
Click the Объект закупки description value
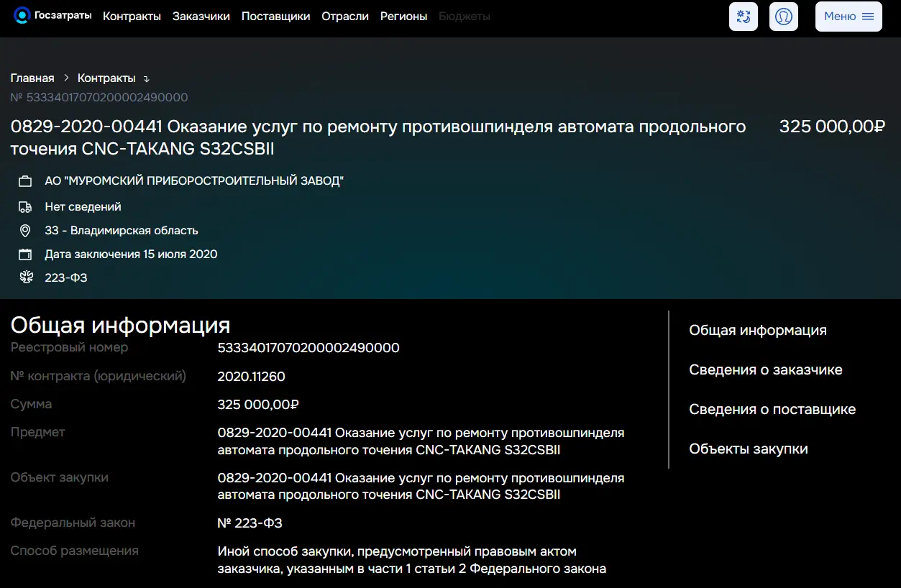click(421, 487)
